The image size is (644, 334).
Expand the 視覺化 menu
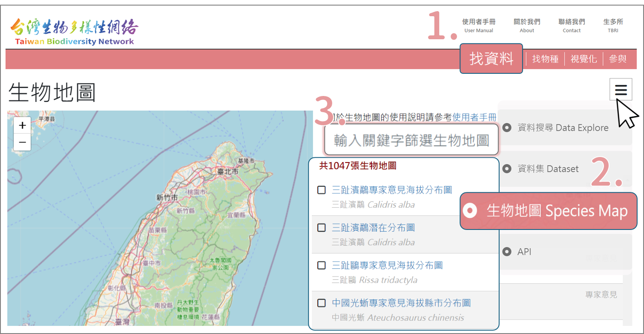pyautogui.click(x=584, y=59)
